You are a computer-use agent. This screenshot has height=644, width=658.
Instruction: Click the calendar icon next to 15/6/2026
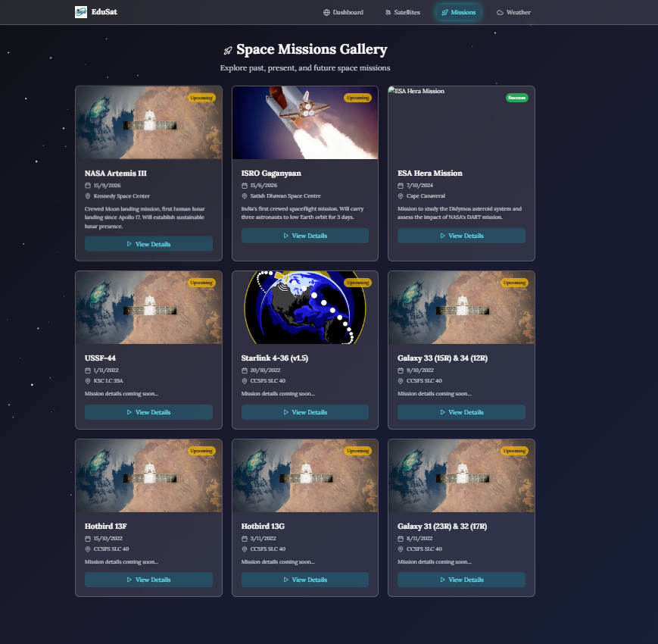[x=245, y=186]
